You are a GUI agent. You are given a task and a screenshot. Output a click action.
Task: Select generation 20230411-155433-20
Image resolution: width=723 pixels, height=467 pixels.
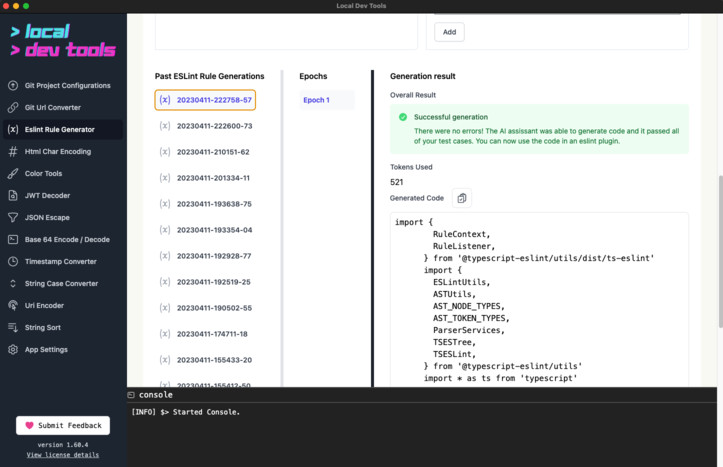(205, 360)
